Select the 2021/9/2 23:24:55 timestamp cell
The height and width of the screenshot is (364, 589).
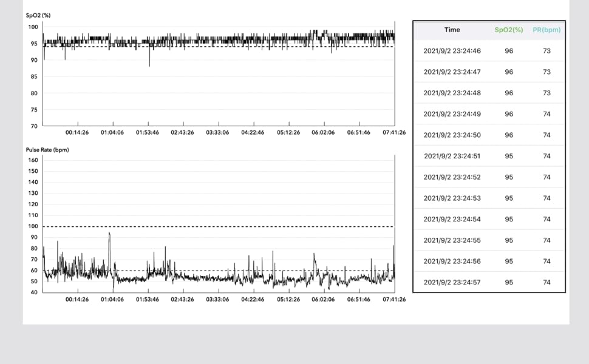452,240
